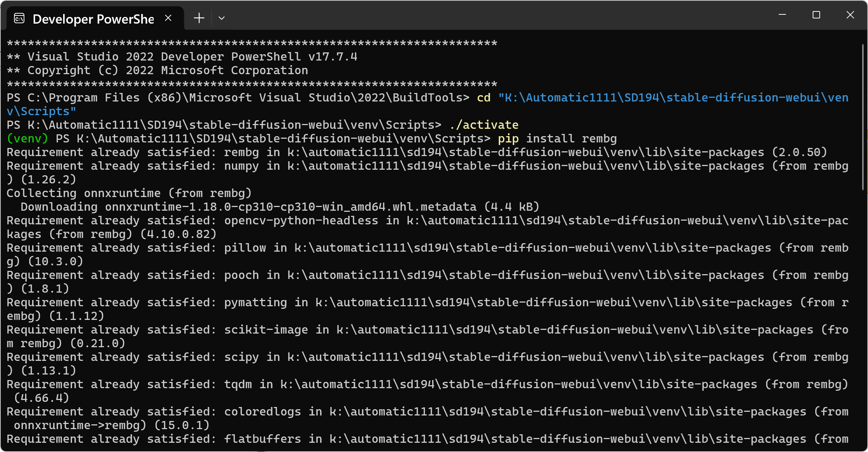Maximize the terminal window

tap(816, 15)
